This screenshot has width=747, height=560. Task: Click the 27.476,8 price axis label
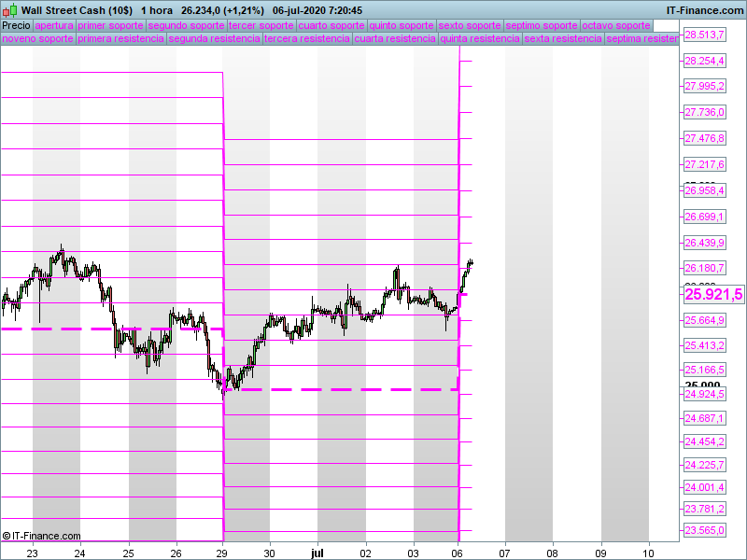pos(705,138)
